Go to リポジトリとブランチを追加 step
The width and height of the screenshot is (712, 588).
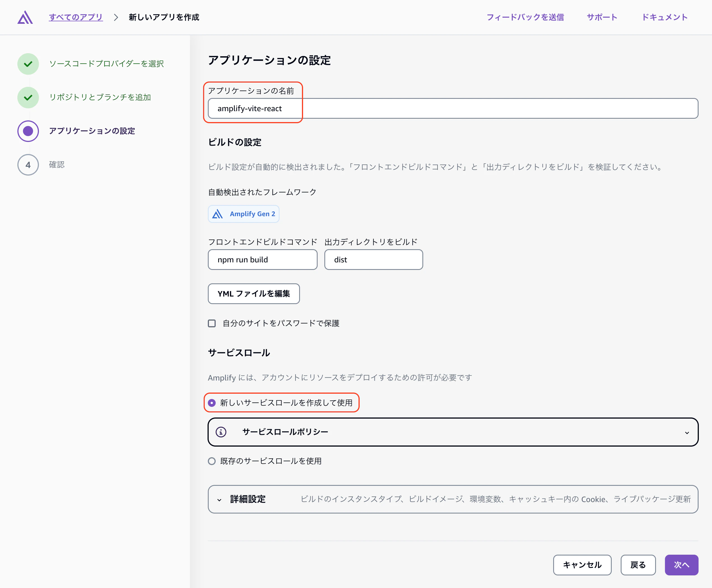[100, 97]
